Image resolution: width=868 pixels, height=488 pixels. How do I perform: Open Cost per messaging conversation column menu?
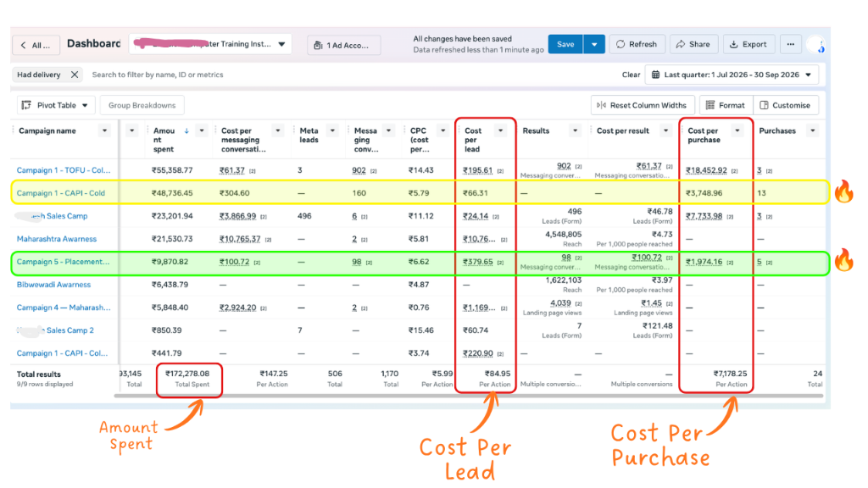point(278,130)
